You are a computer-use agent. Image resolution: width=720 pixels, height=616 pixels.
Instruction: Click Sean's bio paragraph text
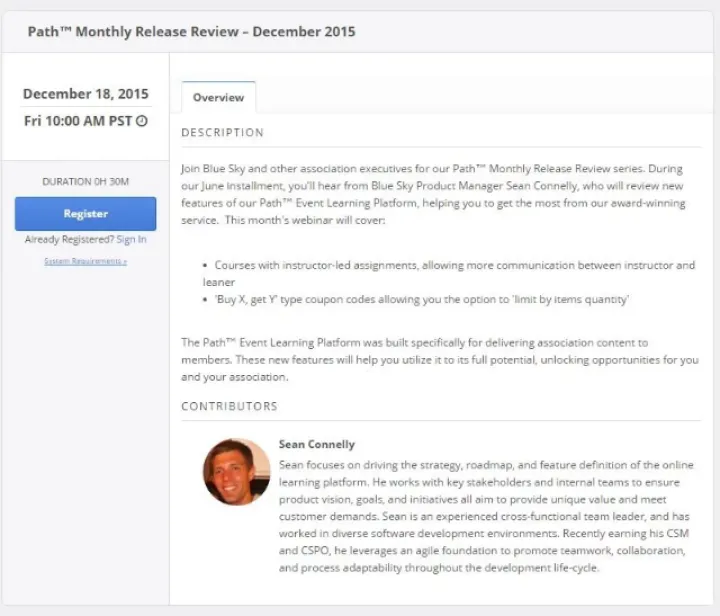[486, 516]
